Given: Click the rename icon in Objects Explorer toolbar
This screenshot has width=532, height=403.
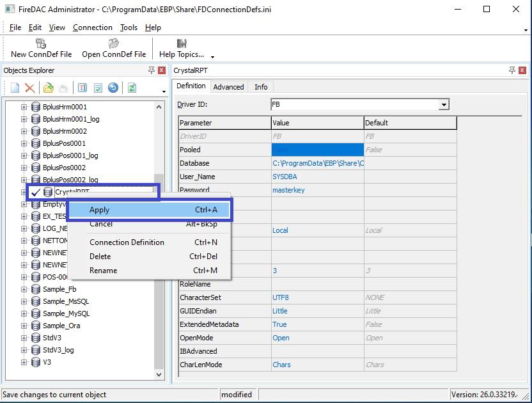Looking at the screenshot, I should pyautogui.click(x=82, y=88).
